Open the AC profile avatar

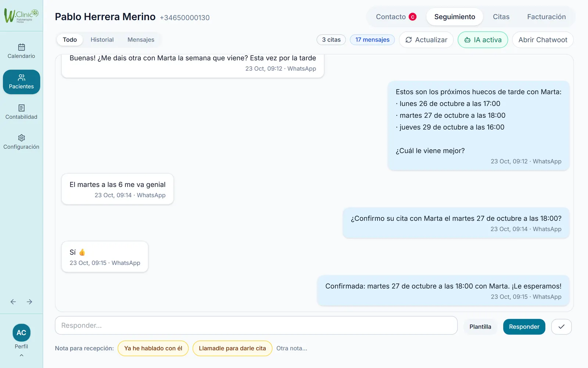click(21, 333)
